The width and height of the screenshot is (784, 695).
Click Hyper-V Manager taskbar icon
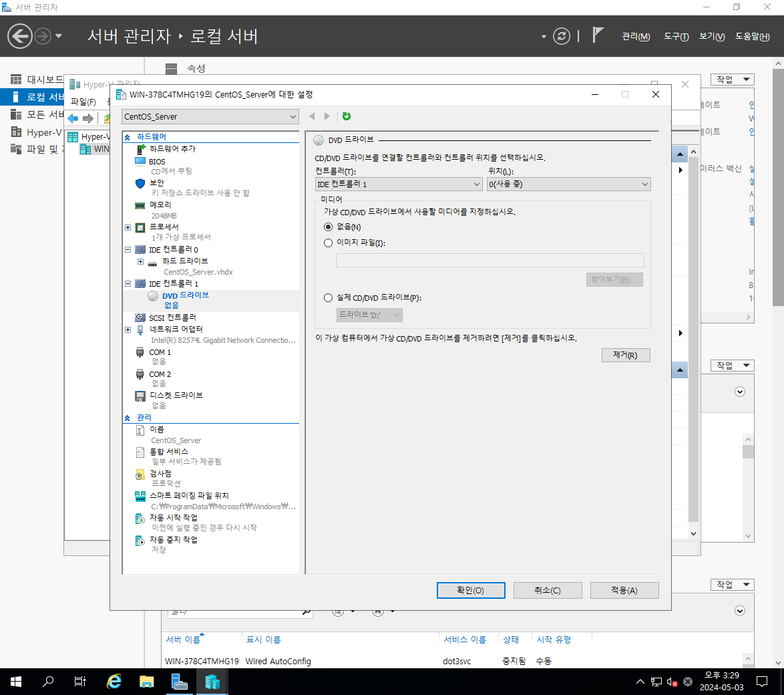[x=212, y=682]
